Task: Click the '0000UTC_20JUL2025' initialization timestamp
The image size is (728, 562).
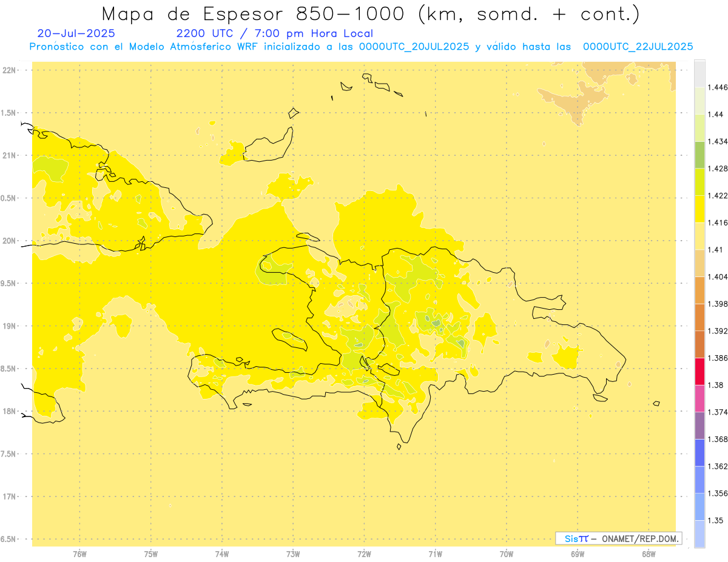Action: coord(414,47)
